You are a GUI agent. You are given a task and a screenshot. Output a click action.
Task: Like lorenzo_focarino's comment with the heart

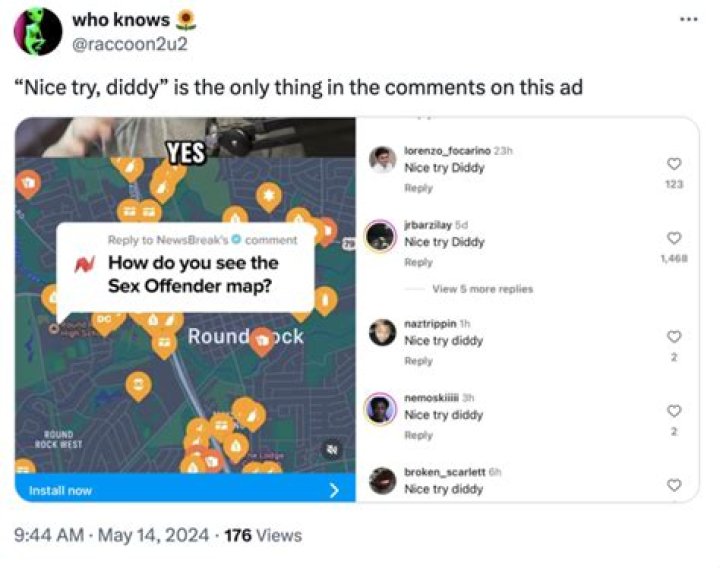point(673,164)
